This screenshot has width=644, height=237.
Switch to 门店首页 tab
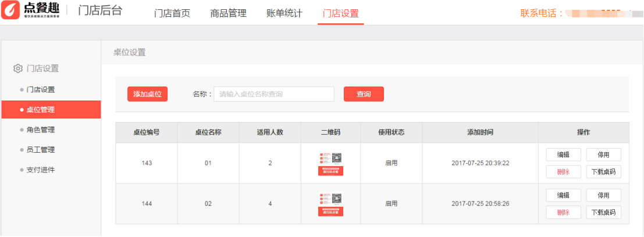click(x=172, y=13)
